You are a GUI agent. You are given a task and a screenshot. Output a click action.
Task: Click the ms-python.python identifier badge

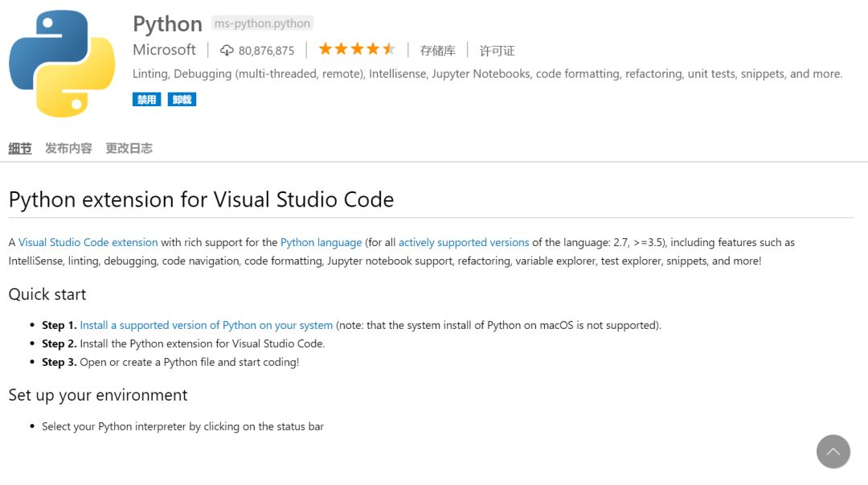[x=263, y=23]
